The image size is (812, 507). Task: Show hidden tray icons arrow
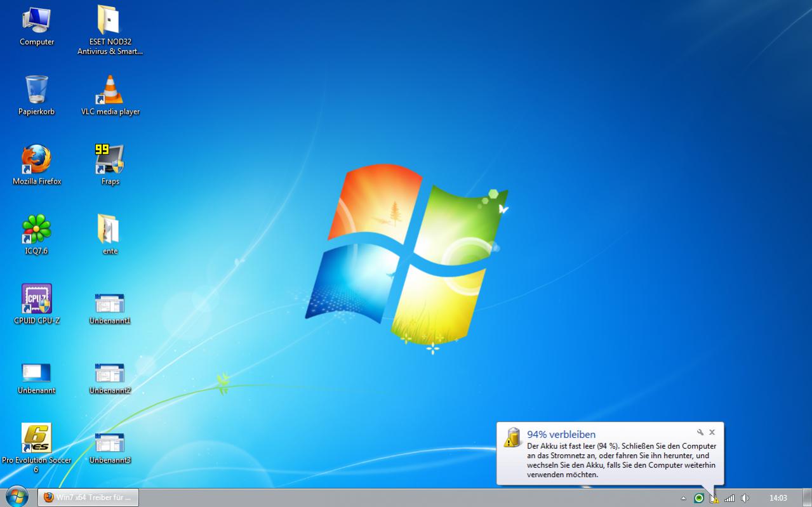tap(683, 498)
